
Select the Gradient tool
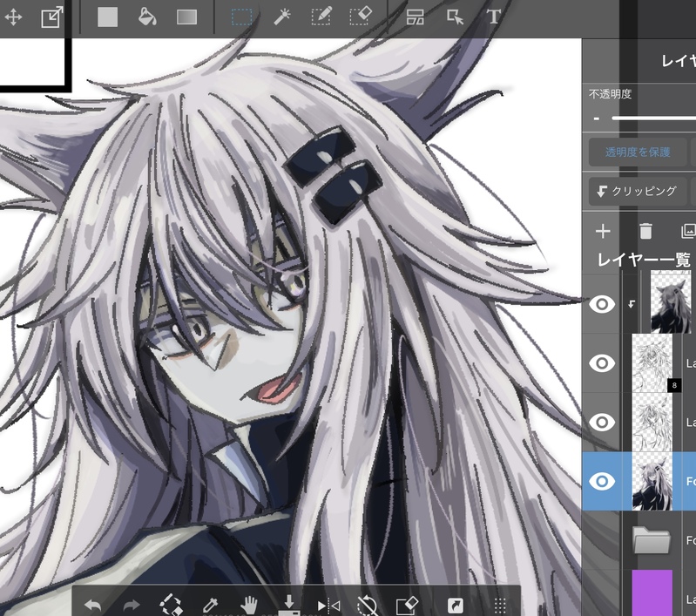[186, 17]
